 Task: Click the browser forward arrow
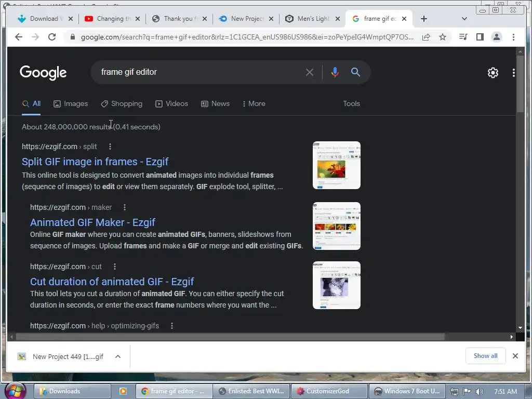point(35,37)
